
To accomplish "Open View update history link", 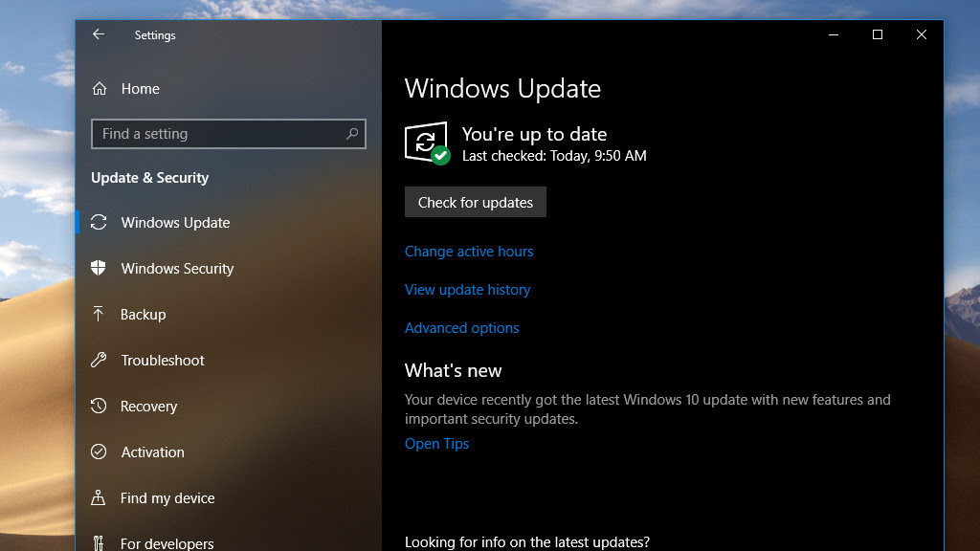I will [x=467, y=289].
